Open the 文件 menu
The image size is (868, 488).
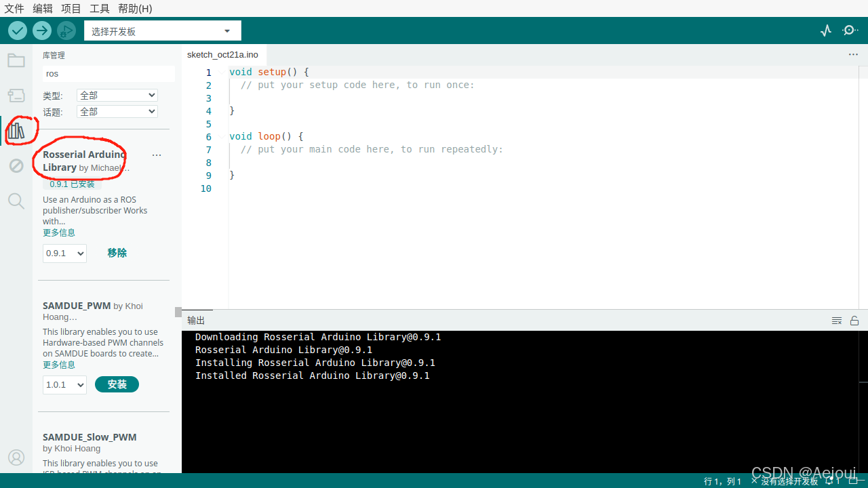[x=14, y=9]
